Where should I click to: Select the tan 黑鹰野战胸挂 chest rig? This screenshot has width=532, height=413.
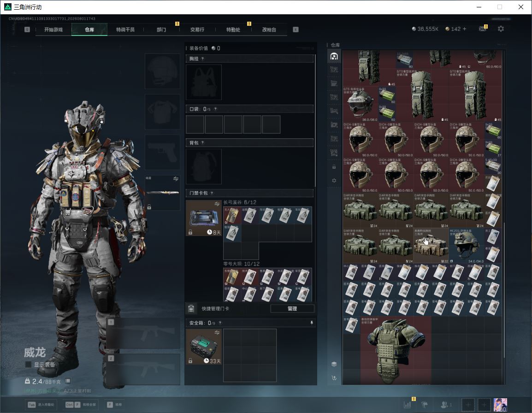(x=431, y=245)
